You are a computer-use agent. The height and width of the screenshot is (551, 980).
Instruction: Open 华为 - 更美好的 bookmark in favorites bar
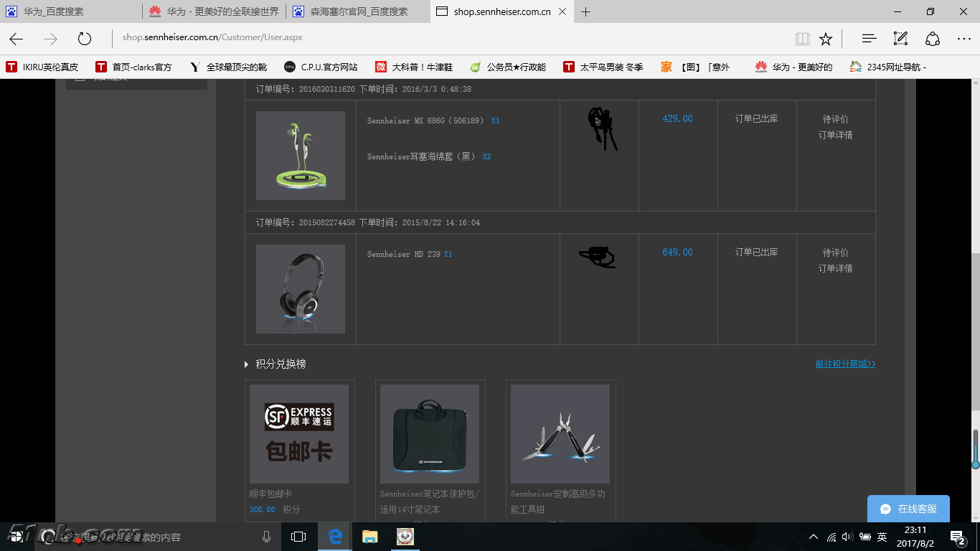pyautogui.click(x=793, y=67)
